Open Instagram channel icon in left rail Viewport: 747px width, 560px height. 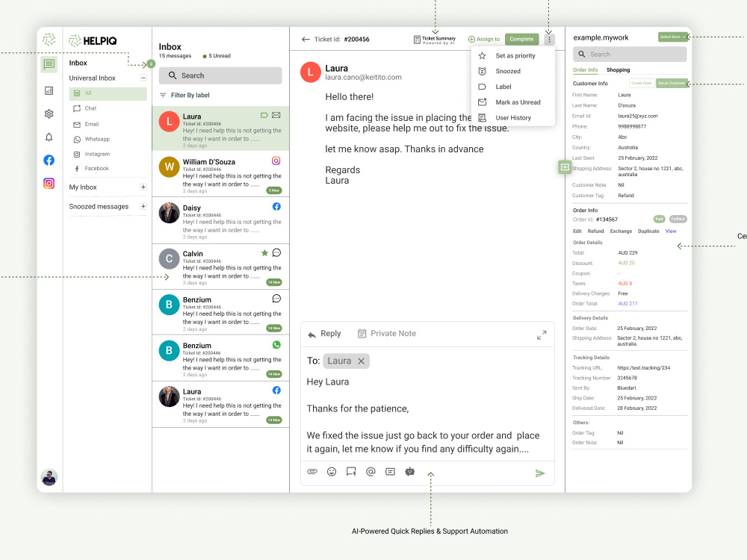pos(49,184)
